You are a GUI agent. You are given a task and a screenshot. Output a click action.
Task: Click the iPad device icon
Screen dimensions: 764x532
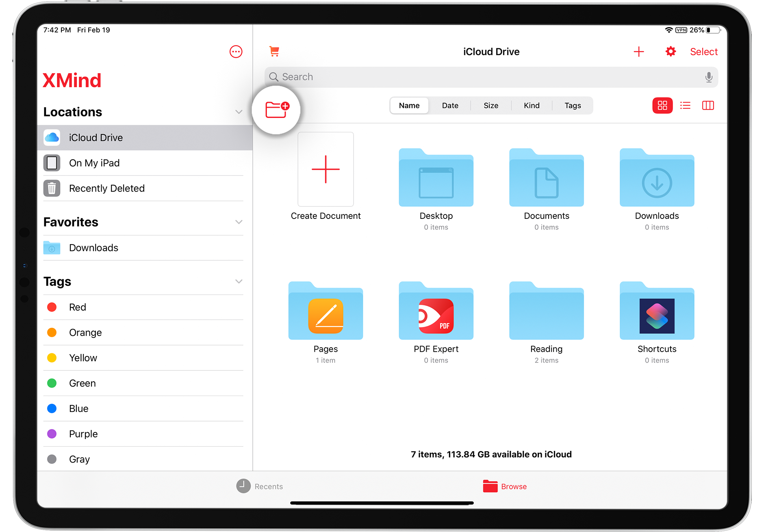coord(52,163)
